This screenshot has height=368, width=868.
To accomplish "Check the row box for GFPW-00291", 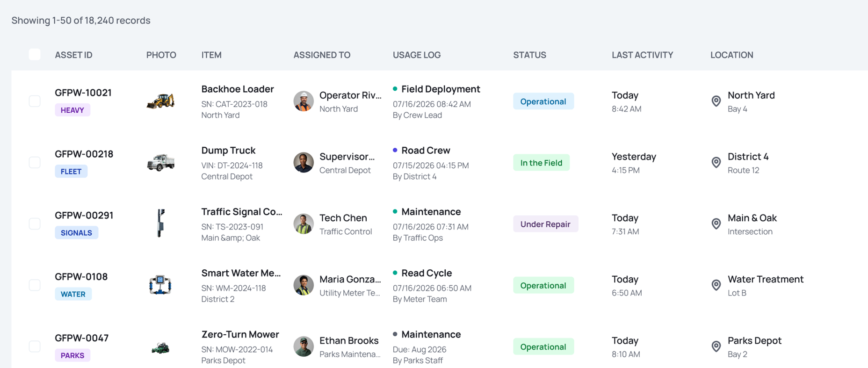I will click(35, 224).
